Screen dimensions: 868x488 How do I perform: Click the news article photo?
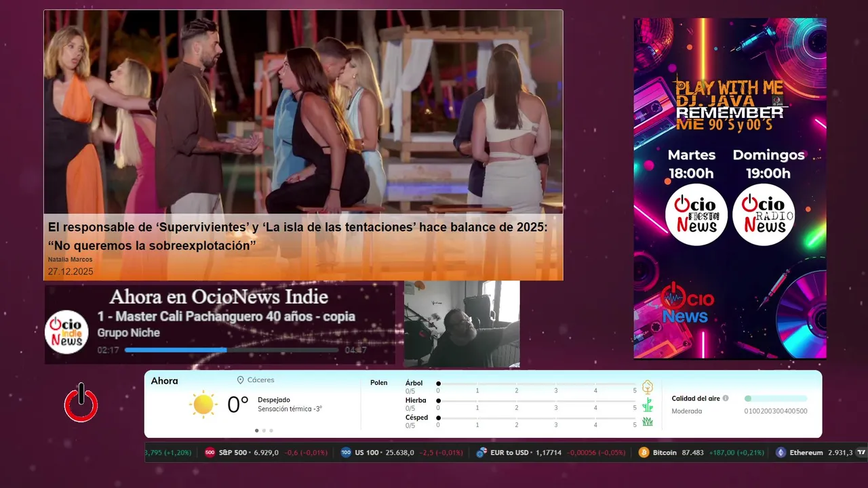[x=303, y=112]
